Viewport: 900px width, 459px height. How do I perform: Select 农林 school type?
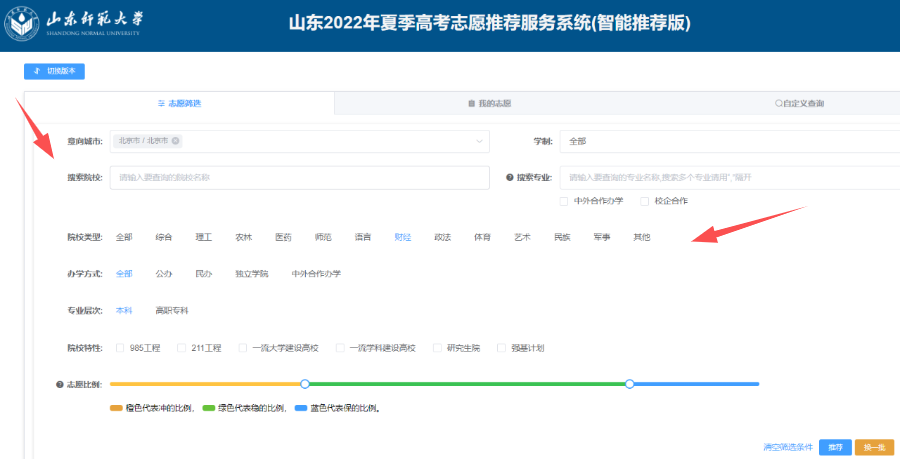243,237
